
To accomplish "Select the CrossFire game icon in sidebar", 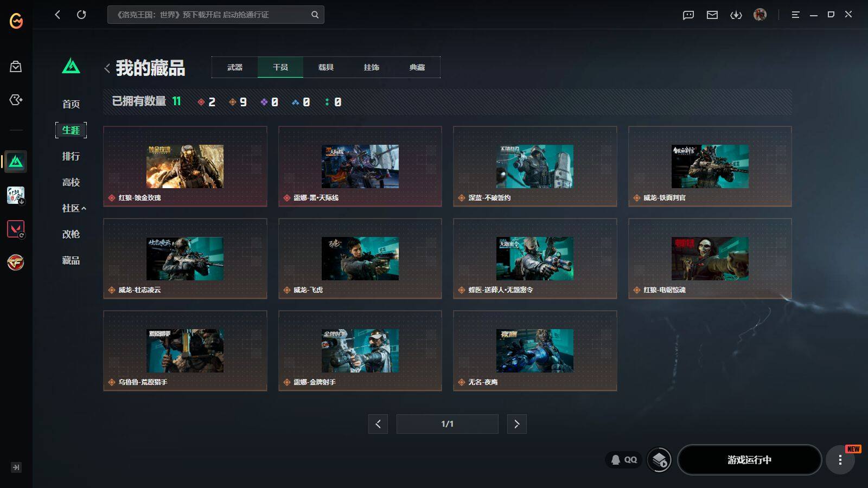I will pyautogui.click(x=16, y=262).
